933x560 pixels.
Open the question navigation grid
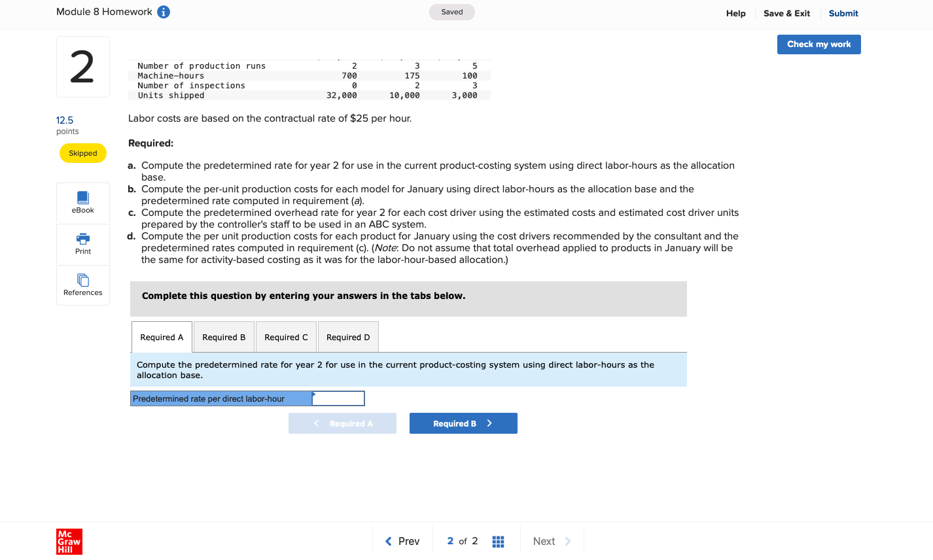(x=498, y=541)
